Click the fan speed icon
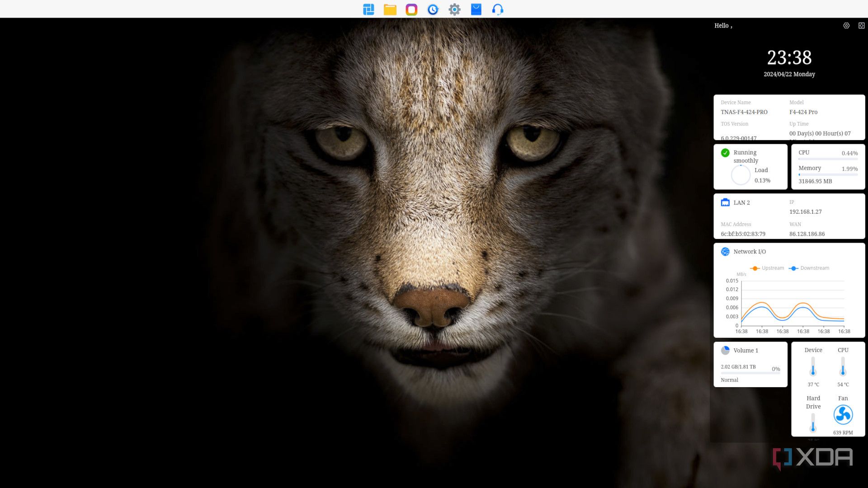Viewport: 868px width, 488px height. point(843,415)
